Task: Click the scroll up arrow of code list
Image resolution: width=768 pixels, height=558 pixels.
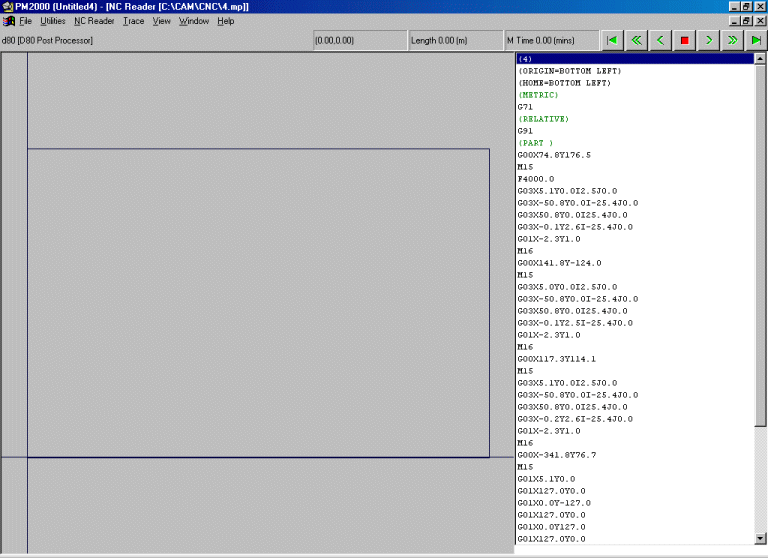Action: pos(760,59)
